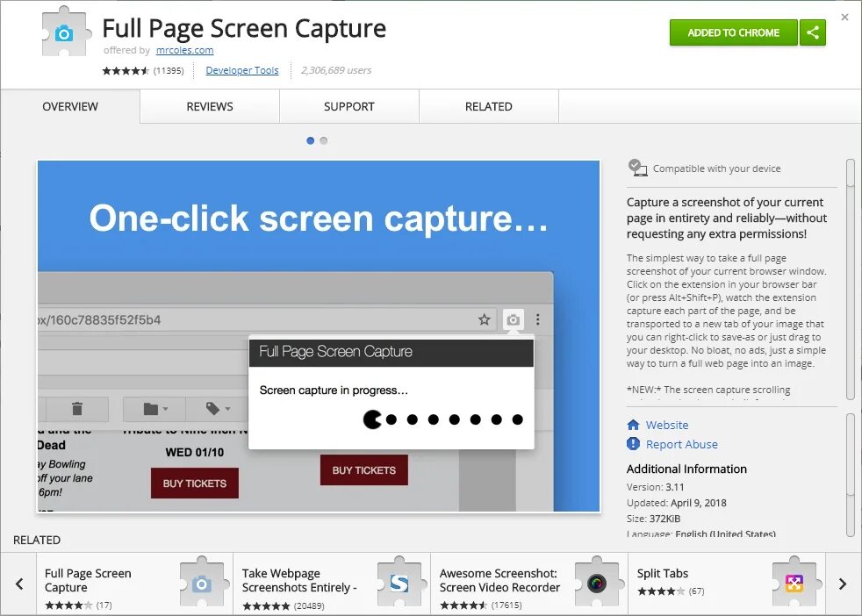Select the Split Tabs extension icon

(x=794, y=582)
